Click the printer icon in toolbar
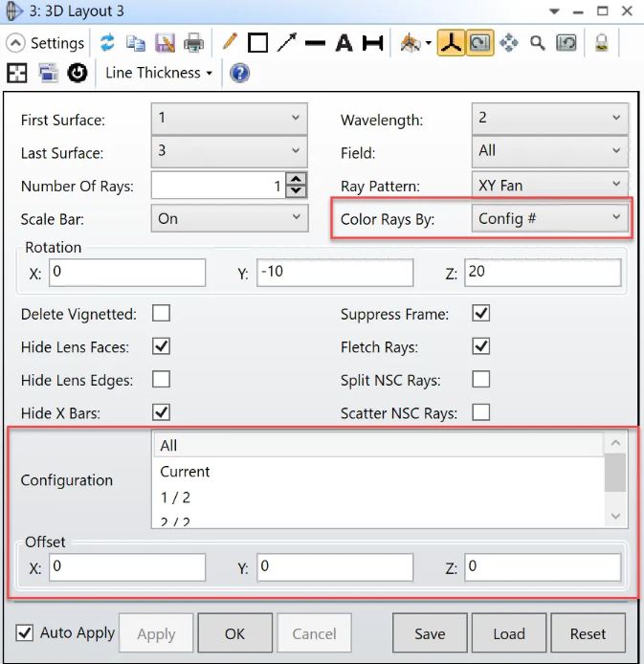Viewport: 644px width, 664px height. point(193,43)
